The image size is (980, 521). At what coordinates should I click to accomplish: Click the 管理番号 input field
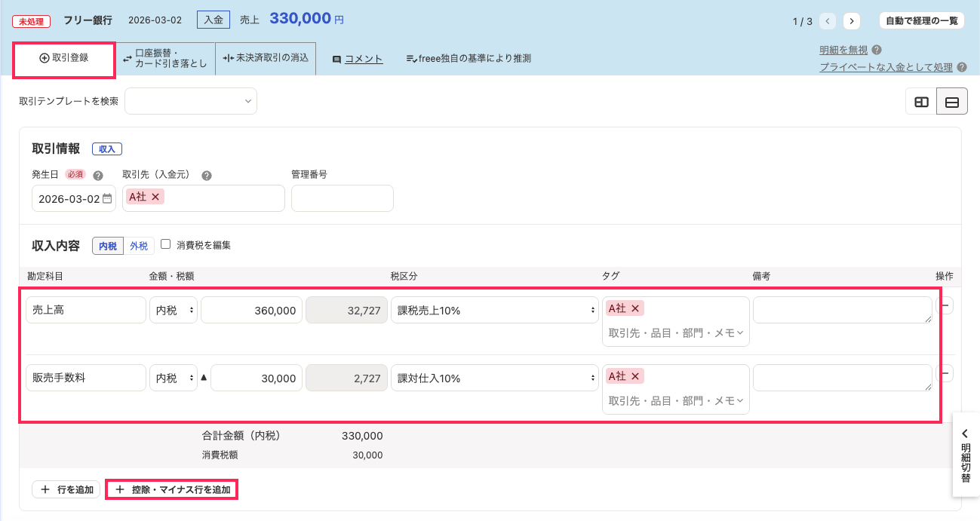[x=343, y=198]
